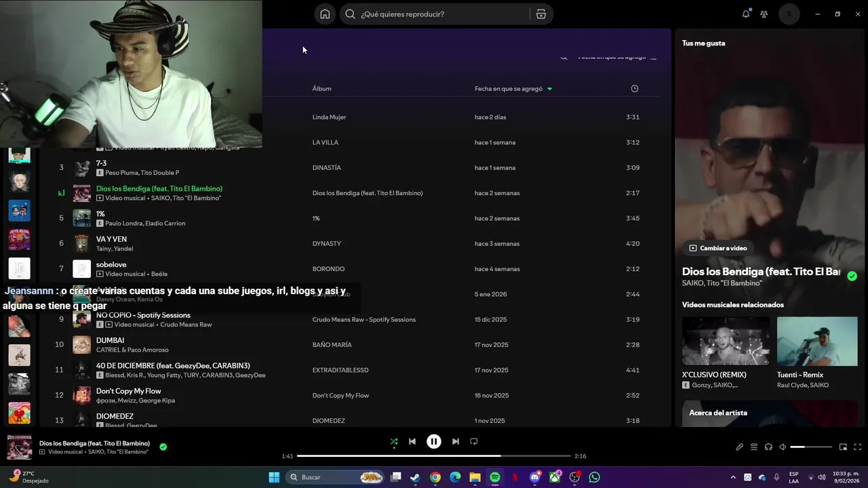Viewport: 868px width, 488px height.
Task: Open album BAÑO MARÍA
Action: (x=332, y=345)
